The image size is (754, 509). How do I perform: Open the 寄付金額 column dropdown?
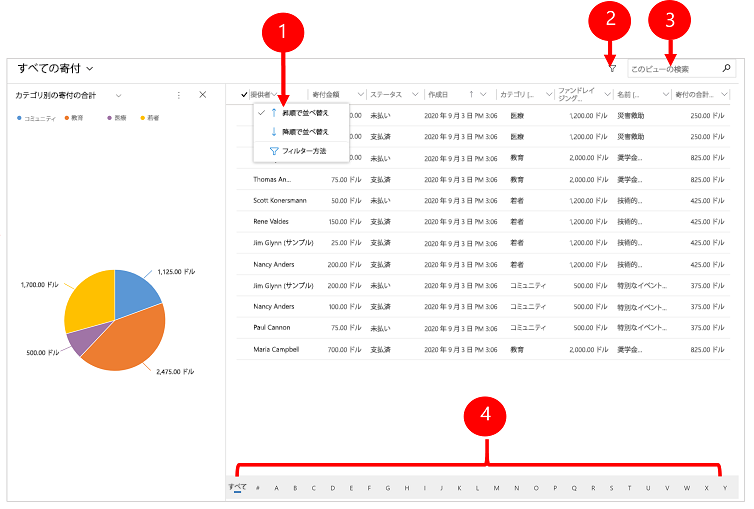[360, 94]
